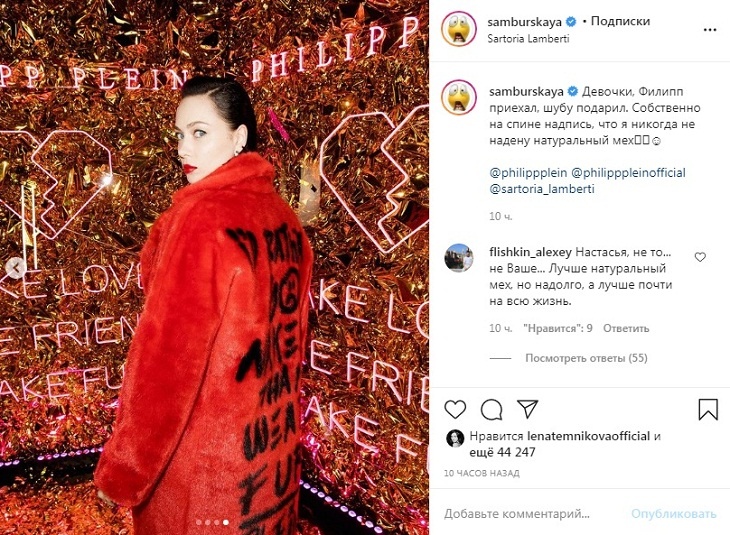This screenshot has height=535, width=730.
Task: Like flishkin_alexey's comment with the small heart
Action: click(700, 257)
